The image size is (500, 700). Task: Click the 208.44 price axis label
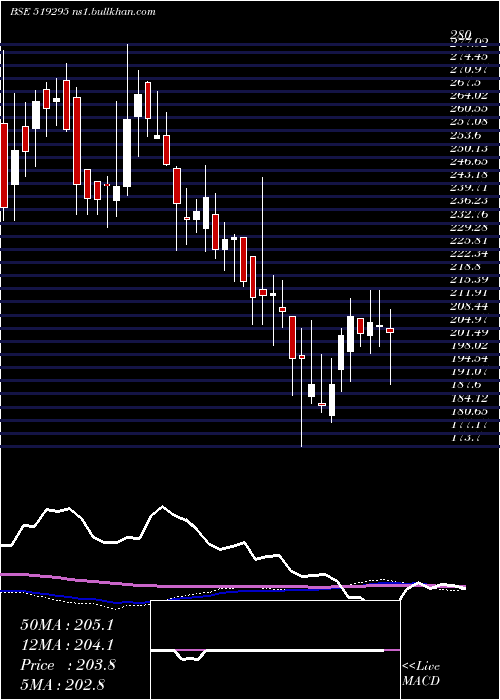coord(469,306)
